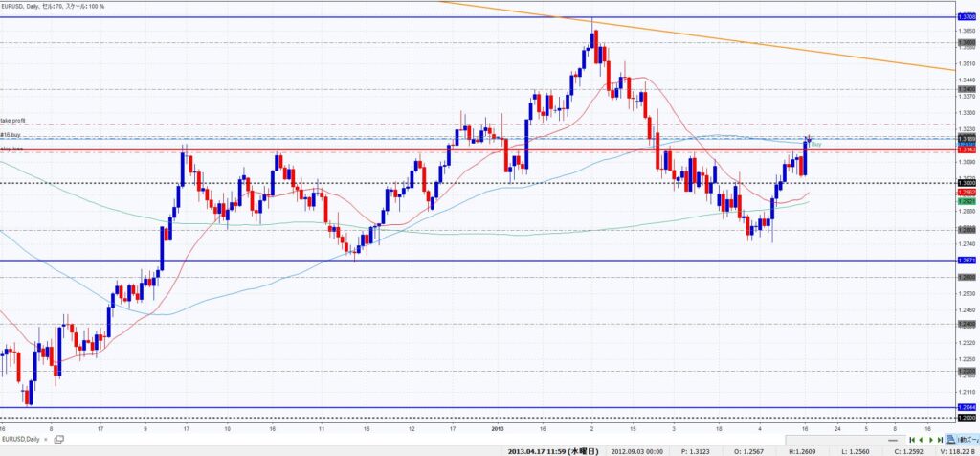The height and width of the screenshot is (456, 980).
Task: Click the 1.3147 red price tag
Action: (x=967, y=149)
